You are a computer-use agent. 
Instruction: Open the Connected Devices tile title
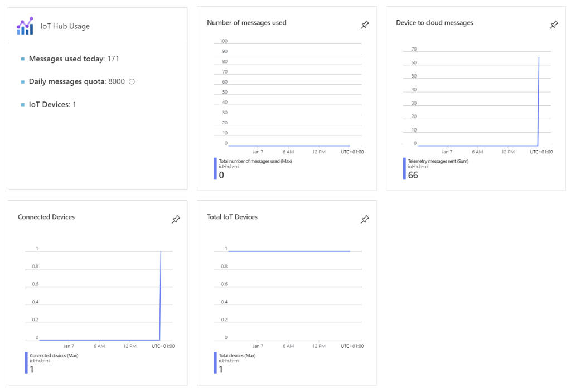[x=46, y=217]
